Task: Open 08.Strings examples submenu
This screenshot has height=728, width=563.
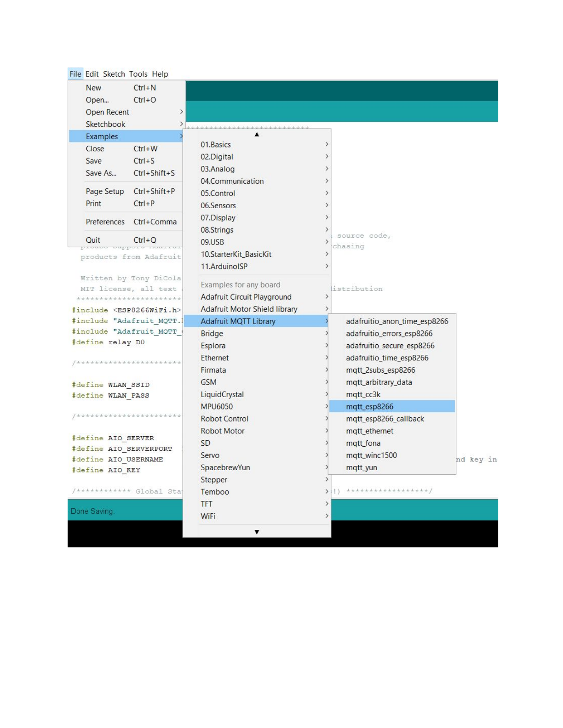Action: pyautogui.click(x=257, y=230)
